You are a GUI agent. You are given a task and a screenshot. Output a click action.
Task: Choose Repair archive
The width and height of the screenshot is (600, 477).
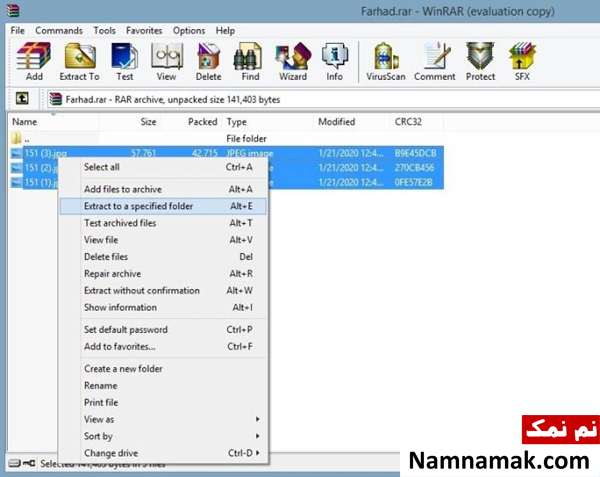click(x=163, y=274)
